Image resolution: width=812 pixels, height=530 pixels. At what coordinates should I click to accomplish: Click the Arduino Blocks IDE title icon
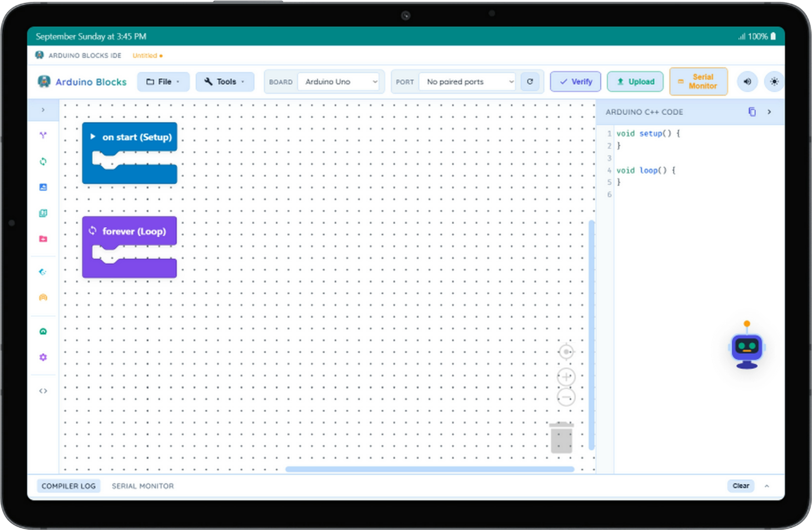point(40,55)
